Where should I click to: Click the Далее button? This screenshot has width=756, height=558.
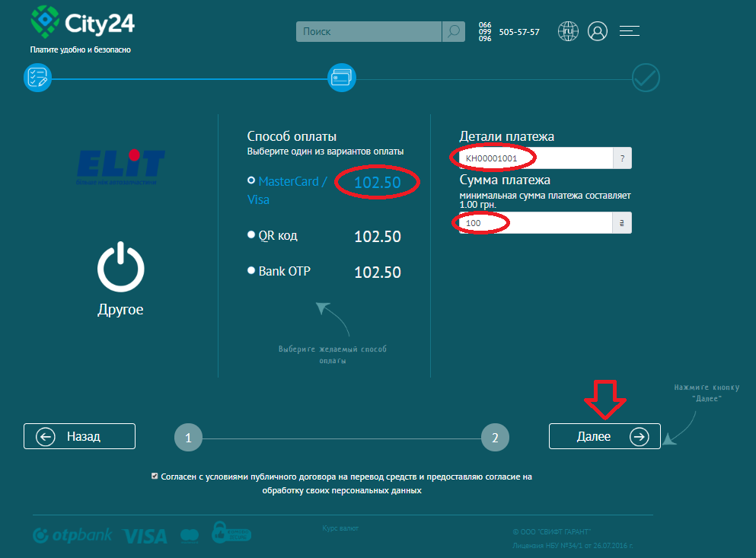pyautogui.click(x=604, y=436)
